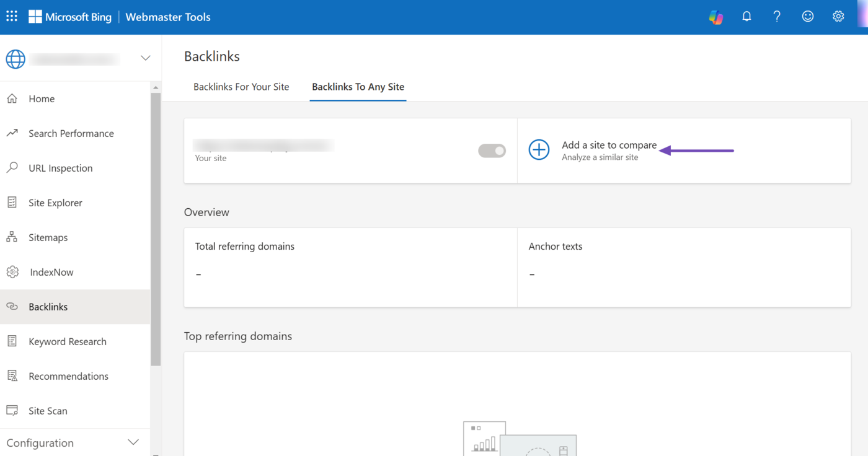Click the help question mark icon
This screenshot has height=456, width=868.
click(777, 17)
